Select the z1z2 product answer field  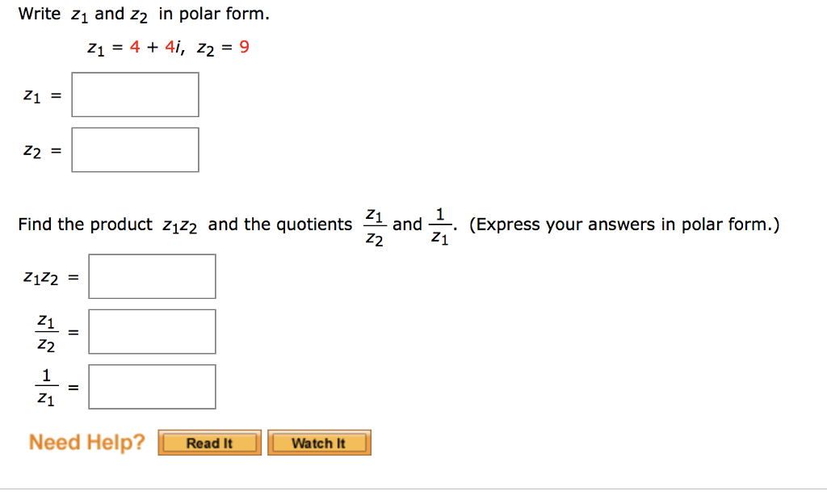152,275
